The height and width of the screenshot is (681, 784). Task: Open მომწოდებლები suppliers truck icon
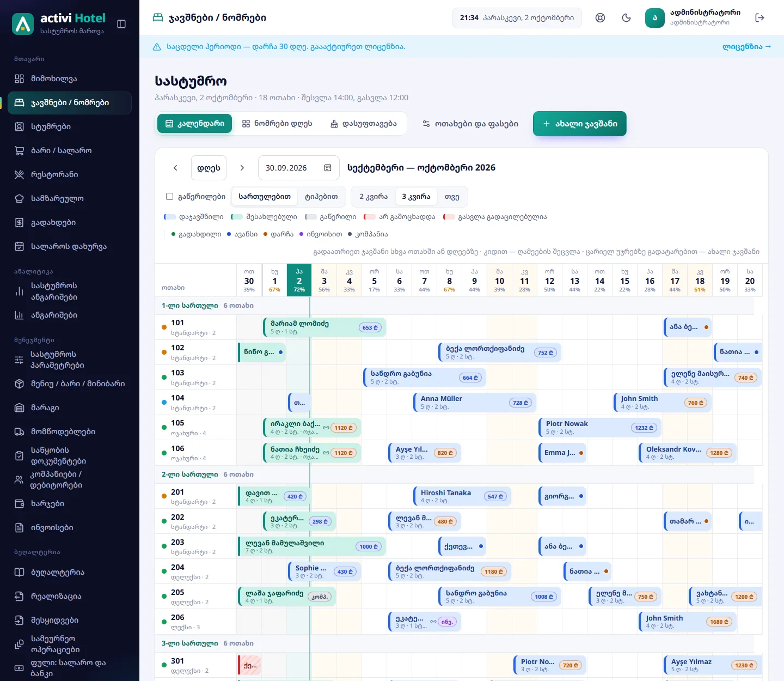click(x=19, y=431)
